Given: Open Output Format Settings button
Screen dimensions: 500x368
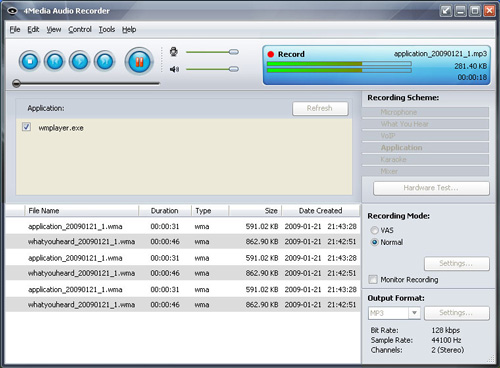Looking at the screenshot, I should tap(457, 313).
